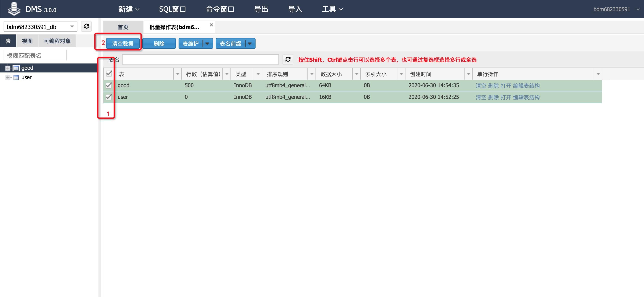Click refresh icon next to table name filter
The image size is (644, 297).
coord(288,59)
